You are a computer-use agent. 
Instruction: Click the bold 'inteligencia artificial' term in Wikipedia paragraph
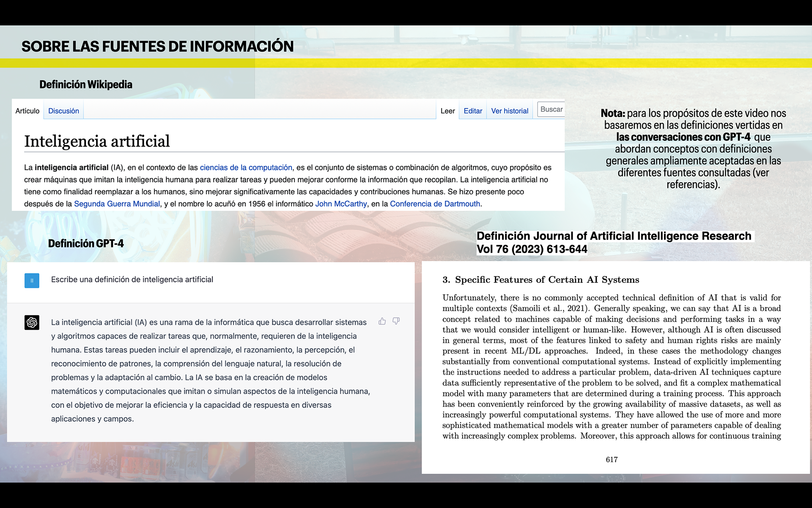(71, 168)
